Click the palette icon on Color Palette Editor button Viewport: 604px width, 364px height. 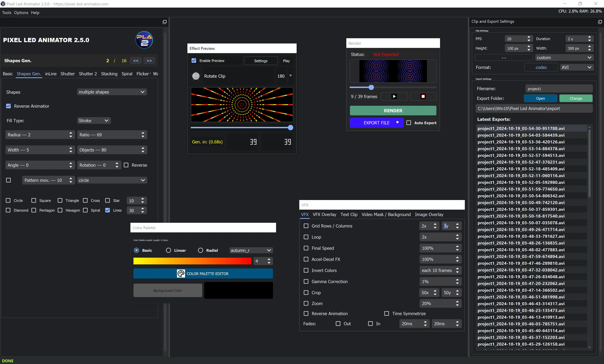click(x=181, y=274)
